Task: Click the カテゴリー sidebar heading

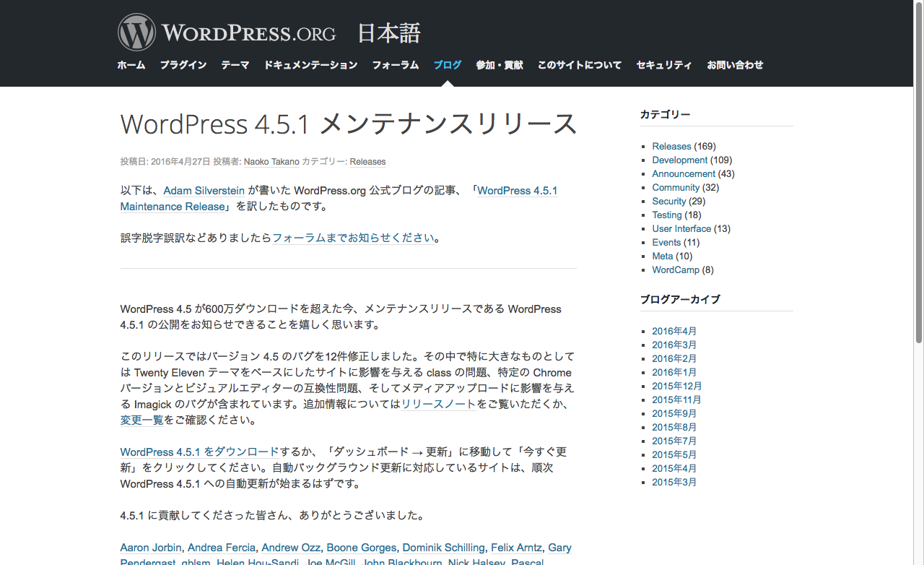Action: click(666, 114)
